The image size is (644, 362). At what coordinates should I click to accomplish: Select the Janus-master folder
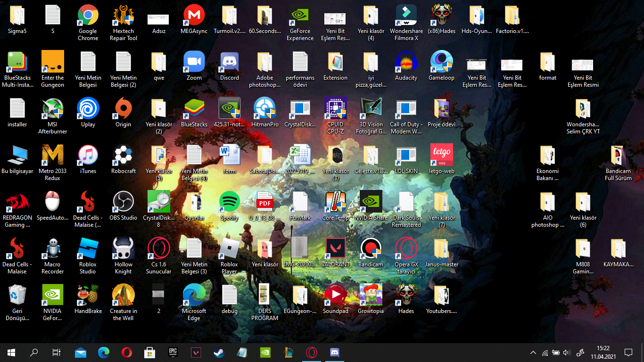pos(442,253)
